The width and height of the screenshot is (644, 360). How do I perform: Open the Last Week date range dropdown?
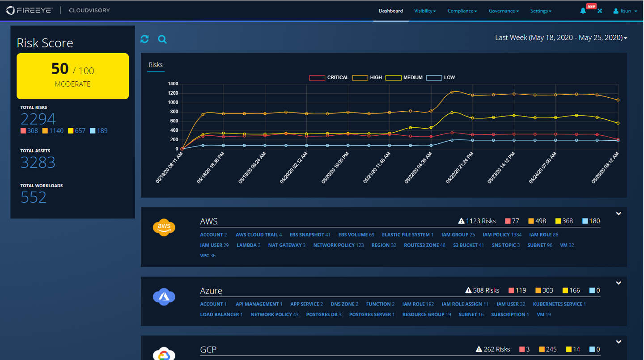[x=561, y=38]
